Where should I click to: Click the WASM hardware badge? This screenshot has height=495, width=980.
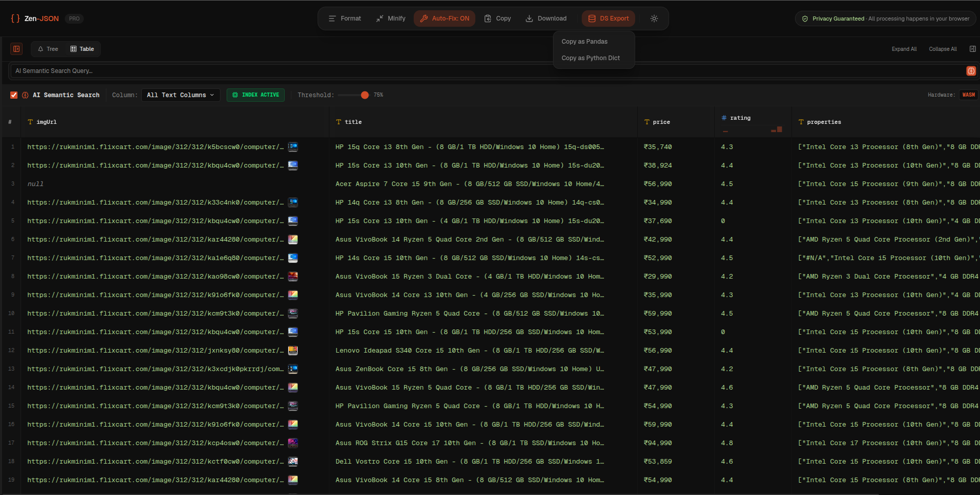[968, 95]
